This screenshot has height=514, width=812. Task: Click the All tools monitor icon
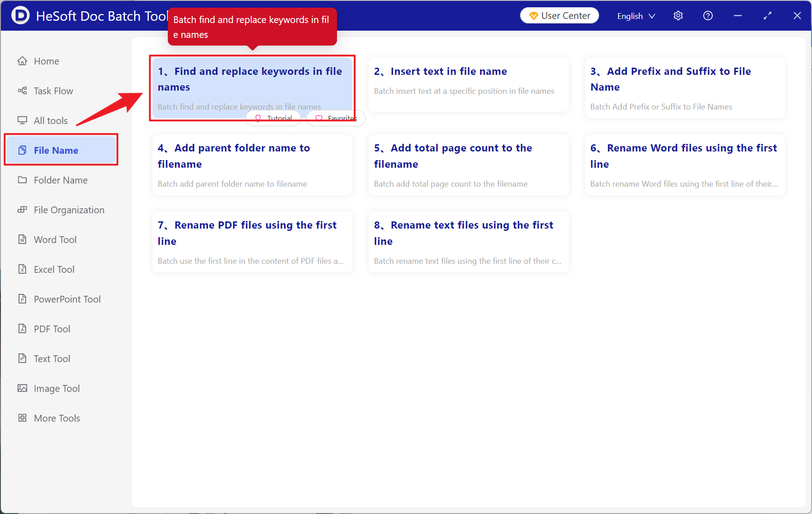pyautogui.click(x=22, y=120)
